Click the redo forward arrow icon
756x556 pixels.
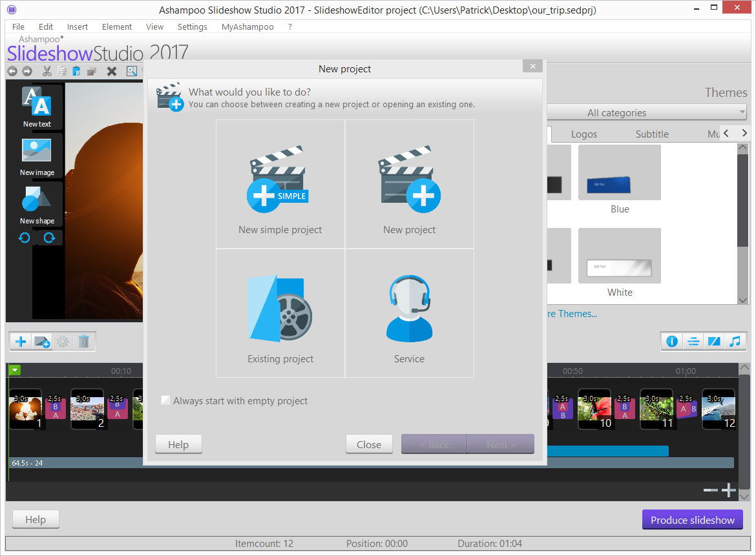click(28, 71)
